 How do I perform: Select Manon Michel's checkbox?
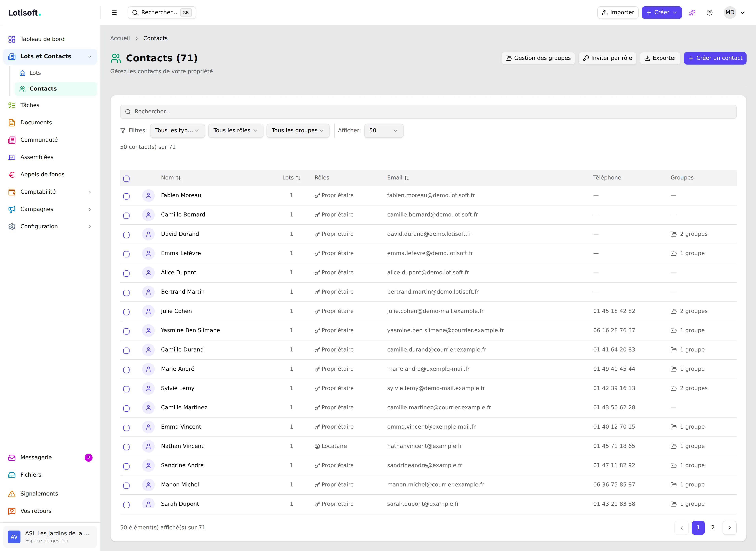[x=126, y=485]
